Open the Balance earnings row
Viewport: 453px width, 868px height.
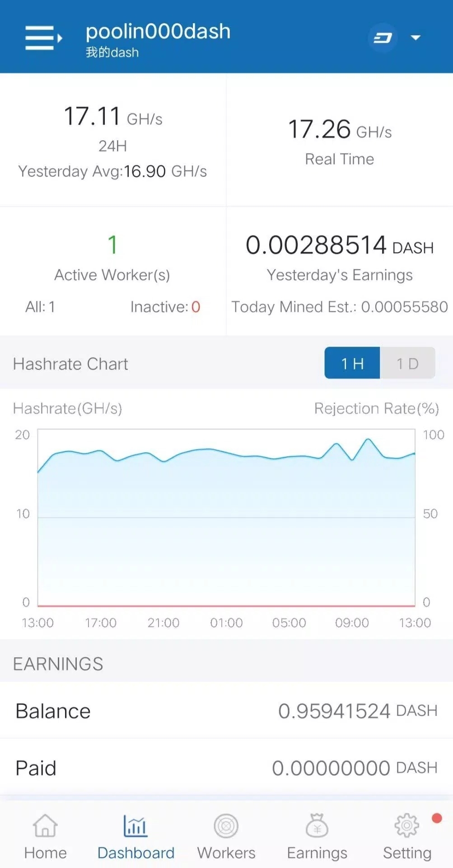(226, 711)
